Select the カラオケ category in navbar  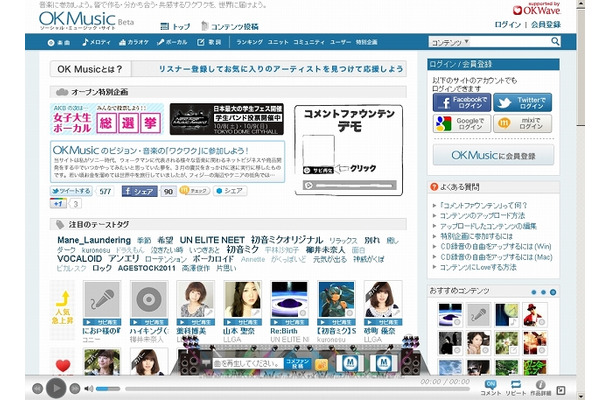pos(134,42)
